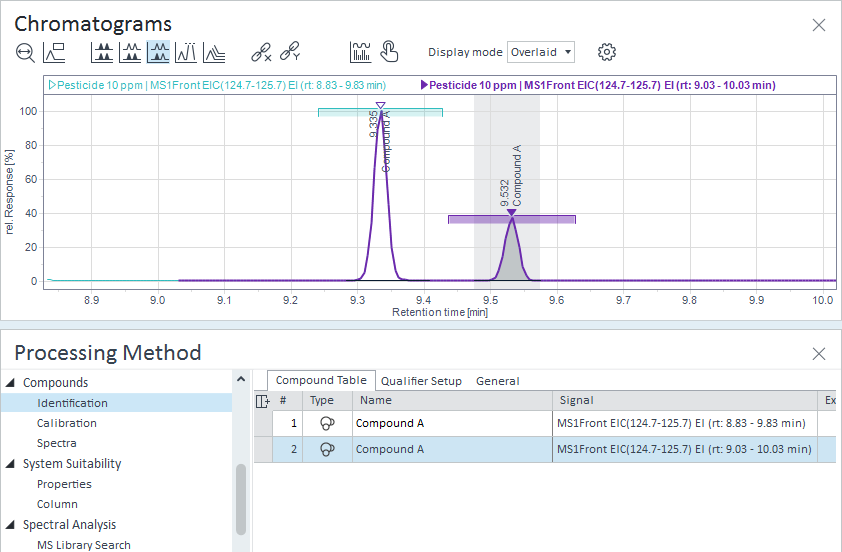Open the column chooser icon in table header
This screenshot has height=552, width=842.
pyautogui.click(x=263, y=401)
